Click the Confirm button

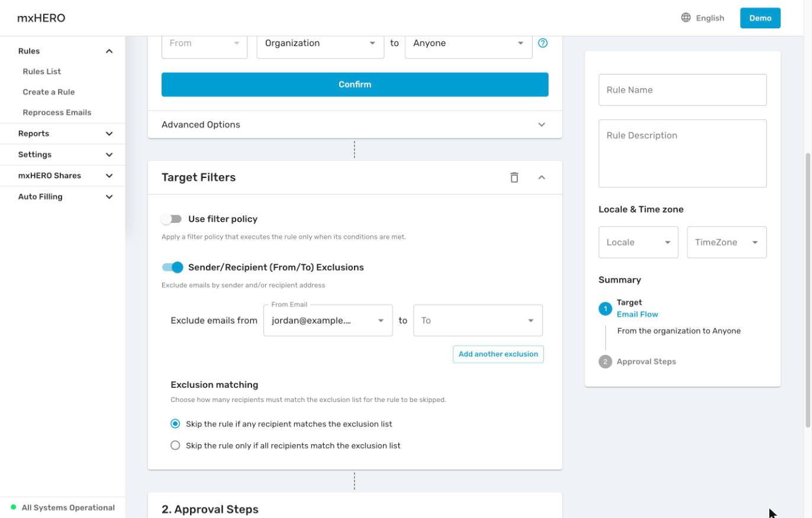(x=355, y=85)
